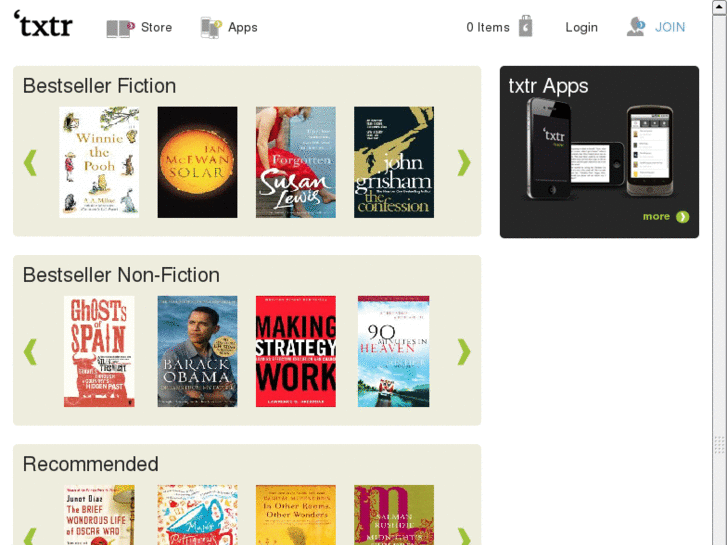
Task: Select Making Strategy Work book cover
Action: pyautogui.click(x=296, y=351)
